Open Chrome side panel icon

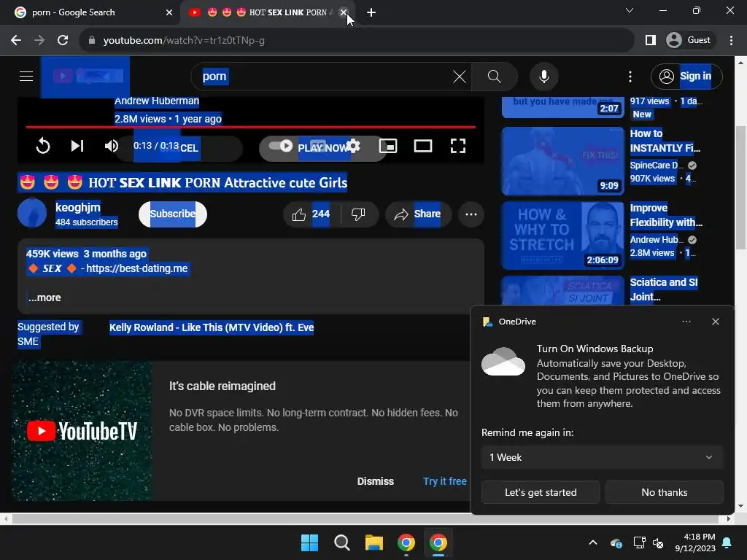click(x=650, y=41)
